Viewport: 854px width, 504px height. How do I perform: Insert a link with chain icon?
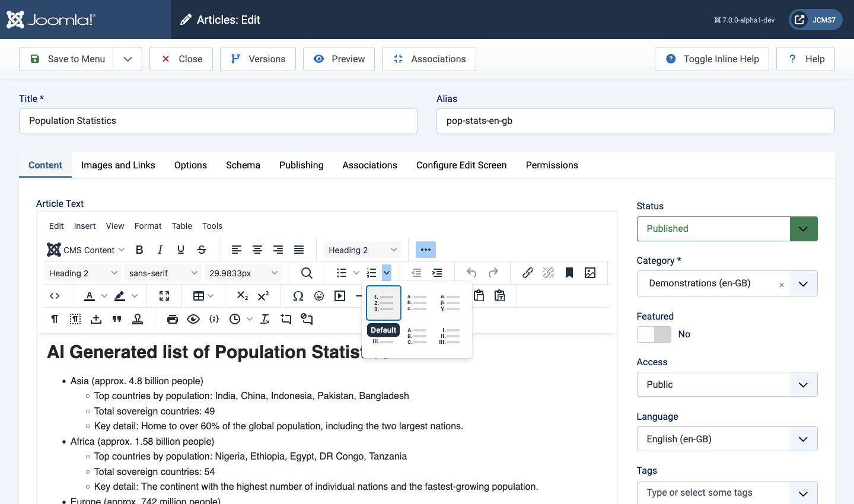527,273
